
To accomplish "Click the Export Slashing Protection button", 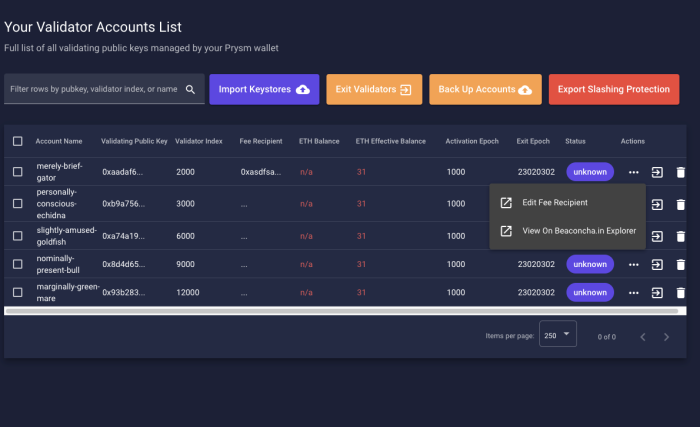I will pos(613,89).
